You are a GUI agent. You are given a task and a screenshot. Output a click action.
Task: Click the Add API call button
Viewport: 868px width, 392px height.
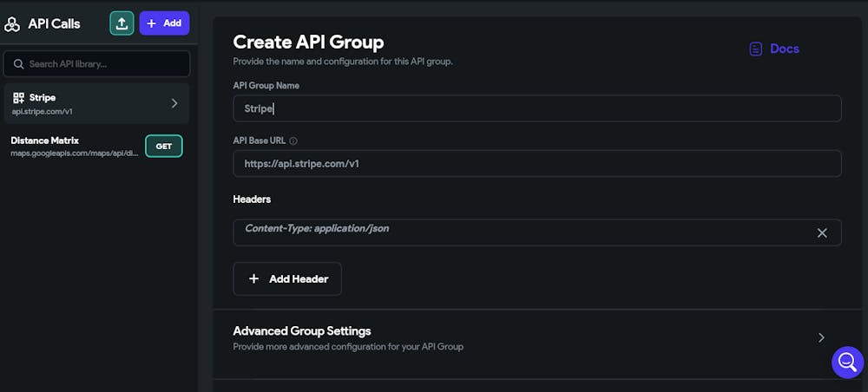(164, 23)
